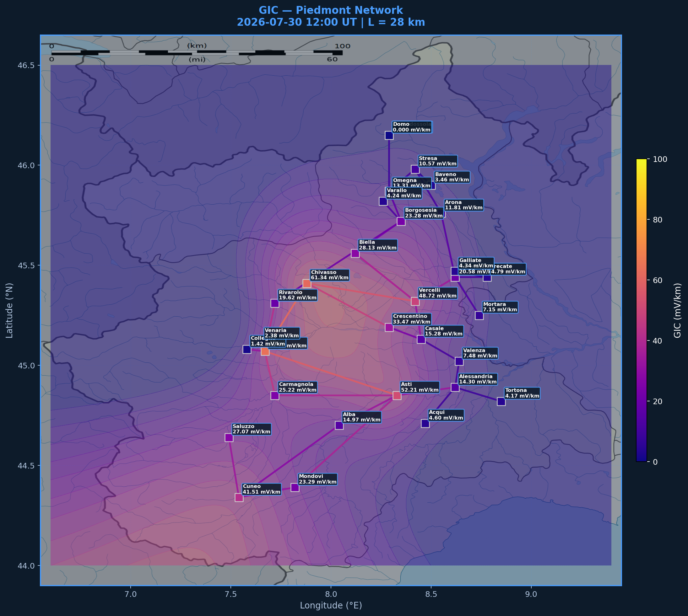Click the Crescentino 33.47 mV/km label
The image size is (688, 616).
click(x=412, y=319)
